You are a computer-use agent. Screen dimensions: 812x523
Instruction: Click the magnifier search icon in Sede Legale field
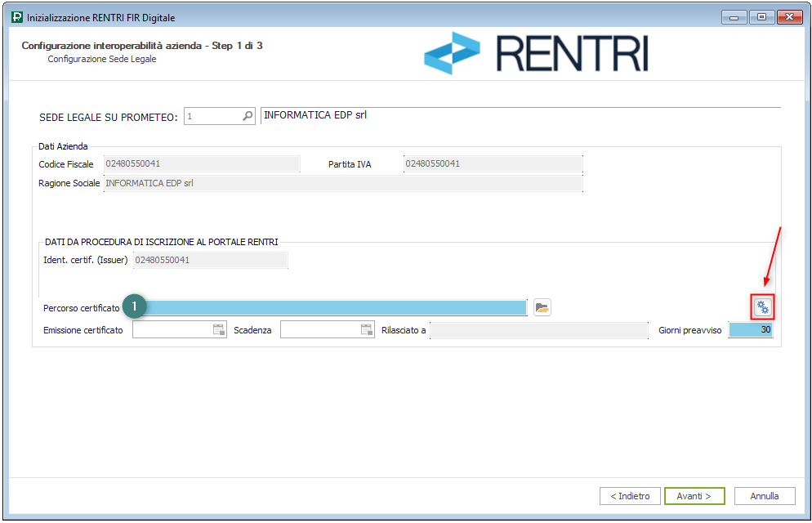(x=248, y=117)
